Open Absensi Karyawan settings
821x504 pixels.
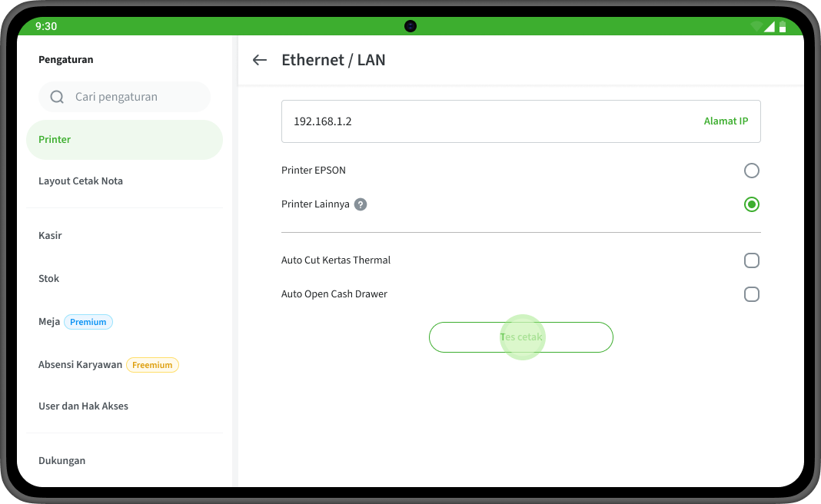pos(81,365)
